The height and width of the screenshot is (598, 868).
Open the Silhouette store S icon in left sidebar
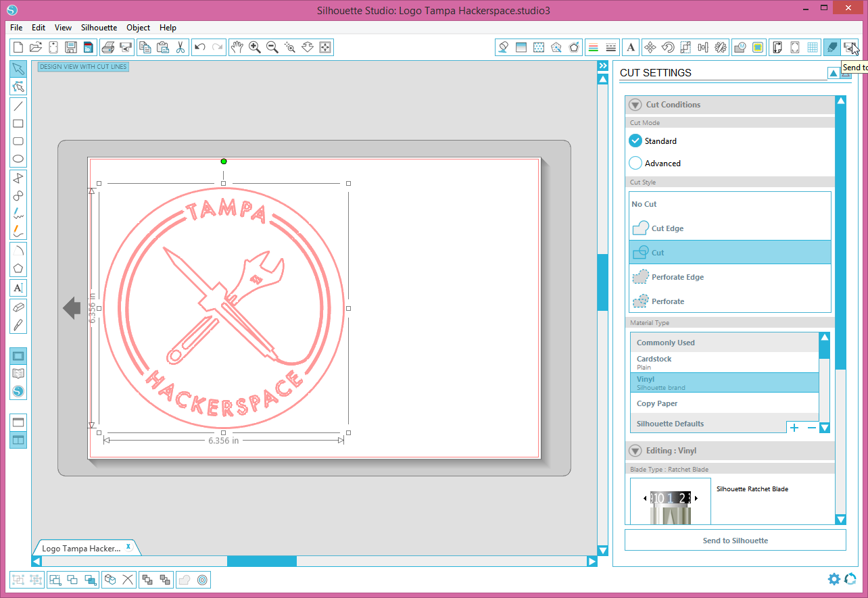click(18, 391)
